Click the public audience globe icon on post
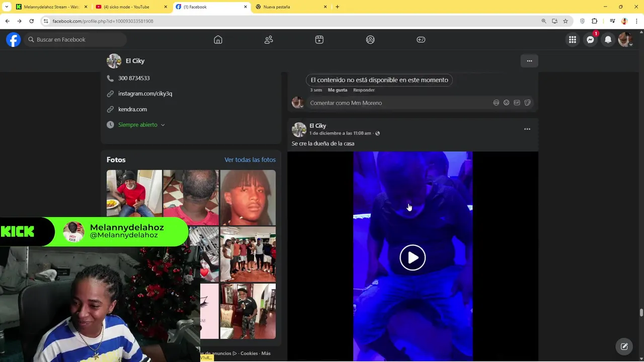This screenshot has width=644, height=362. 377,133
